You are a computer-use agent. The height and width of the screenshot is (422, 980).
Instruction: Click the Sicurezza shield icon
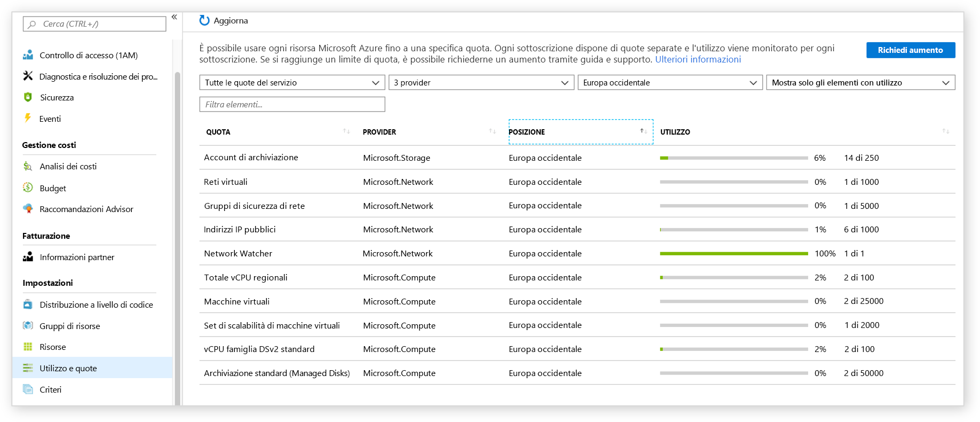point(28,97)
